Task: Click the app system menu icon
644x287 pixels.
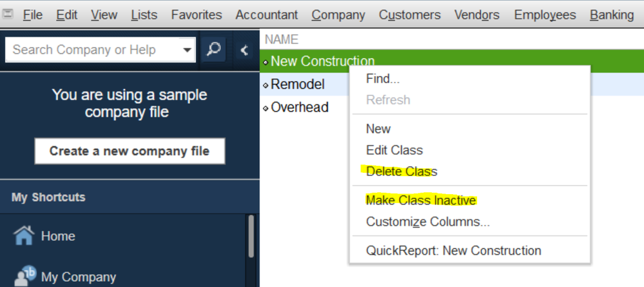Action: click(8, 14)
